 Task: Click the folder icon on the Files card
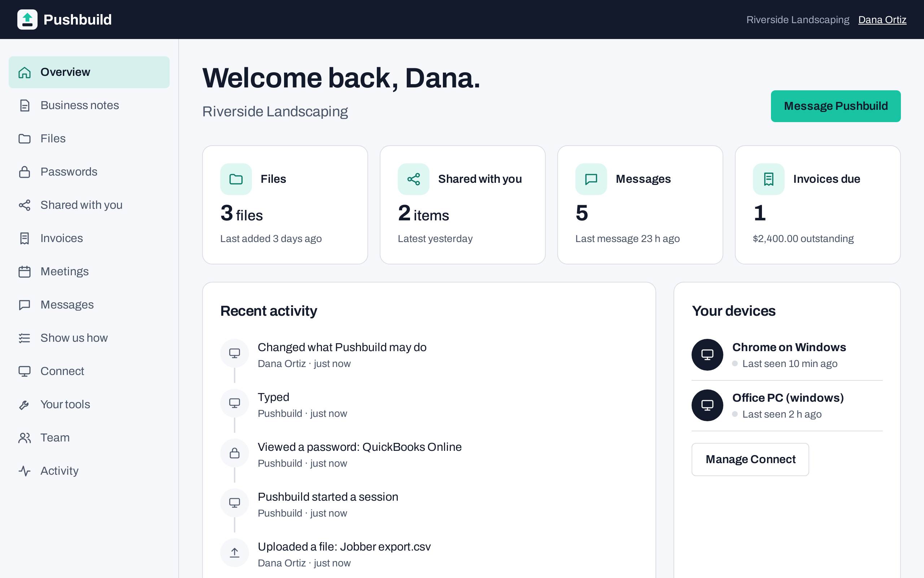click(x=236, y=179)
